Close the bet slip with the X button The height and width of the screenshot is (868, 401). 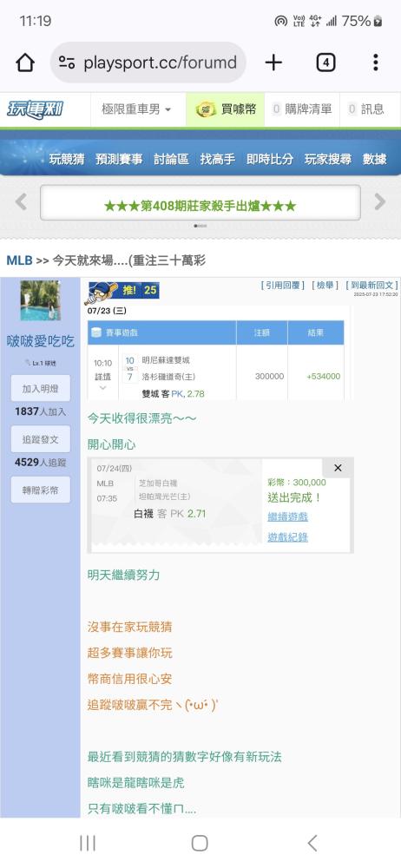pyautogui.click(x=338, y=468)
